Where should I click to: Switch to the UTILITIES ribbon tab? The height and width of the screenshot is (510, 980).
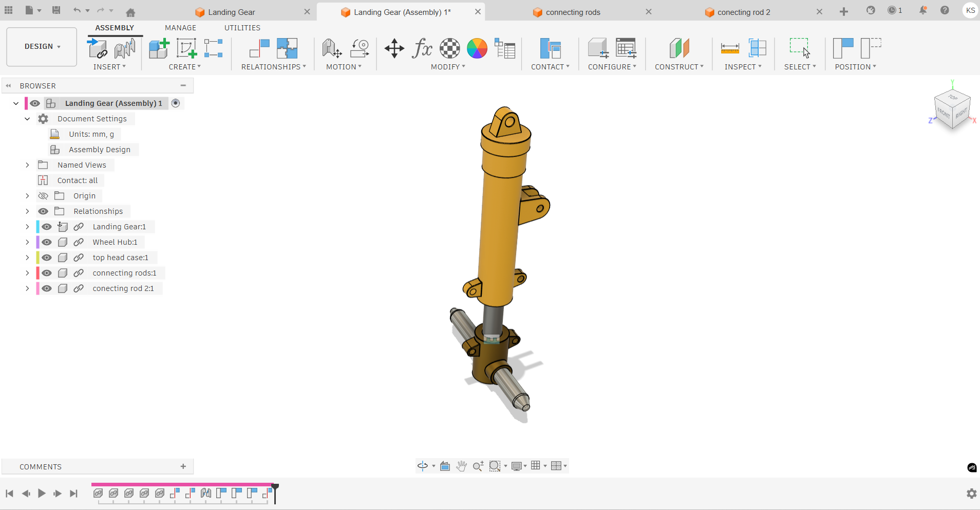[242, 28]
